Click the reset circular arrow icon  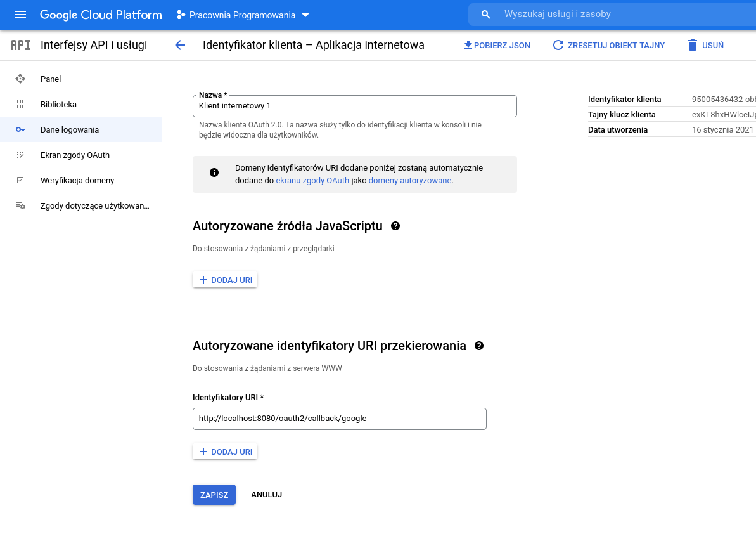pyautogui.click(x=558, y=46)
